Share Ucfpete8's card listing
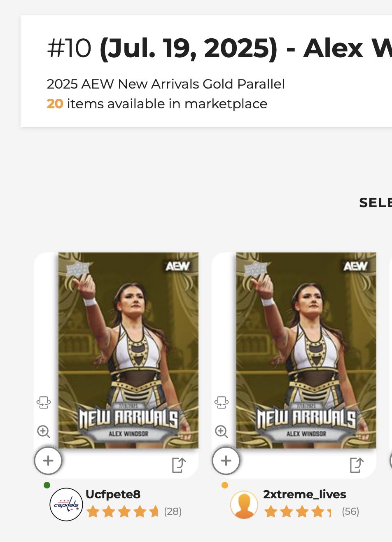 coord(179,465)
